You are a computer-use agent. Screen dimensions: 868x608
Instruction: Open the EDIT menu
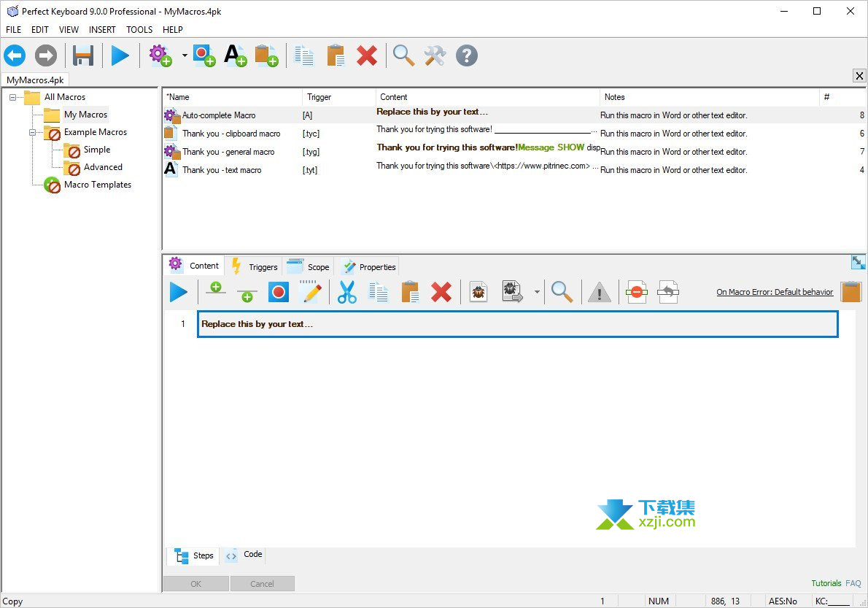pos(40,29)
